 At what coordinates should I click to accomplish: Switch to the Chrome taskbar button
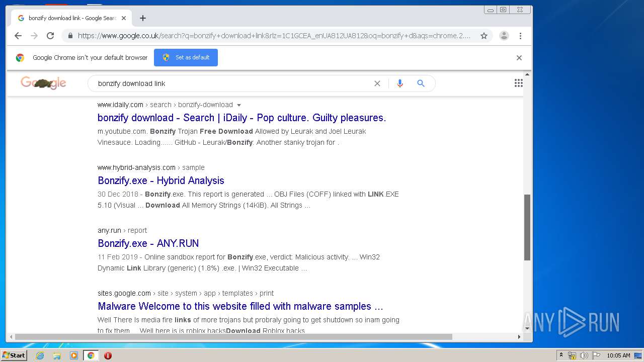pyautogui.click(x=91, y=355)
